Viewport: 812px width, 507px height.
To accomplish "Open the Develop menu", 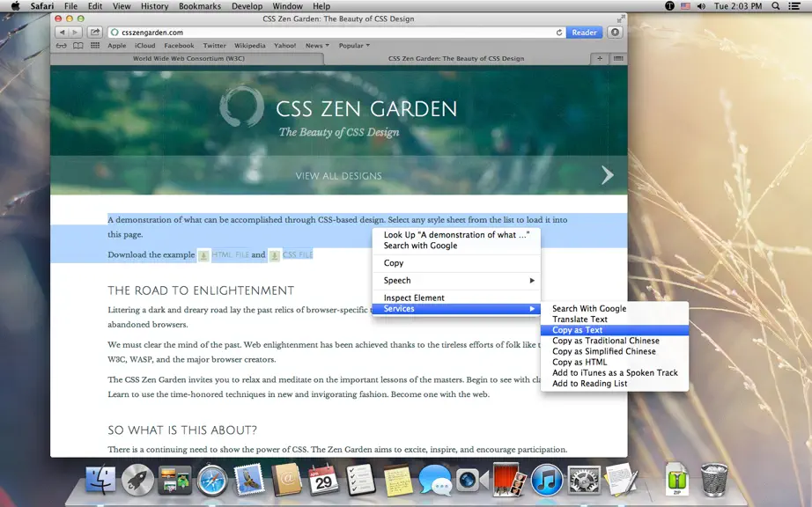I will pyautogui.click(x=247, y=6).
